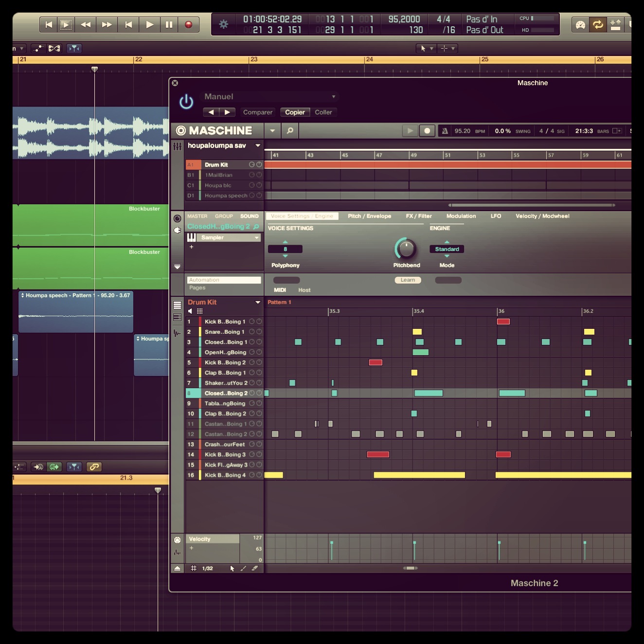Open the houpaloumpa sav project dropdown
This screenshot has height=644, width=644.
click(x=258, y=145)
